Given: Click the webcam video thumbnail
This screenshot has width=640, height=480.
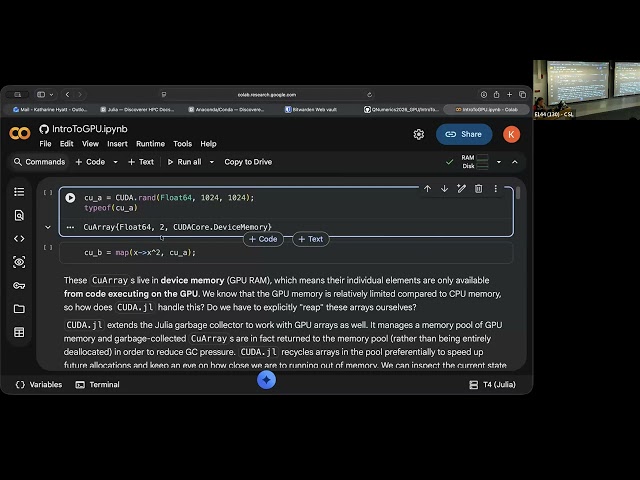Looking at the screenshot, I should click(x=586, y=89).
